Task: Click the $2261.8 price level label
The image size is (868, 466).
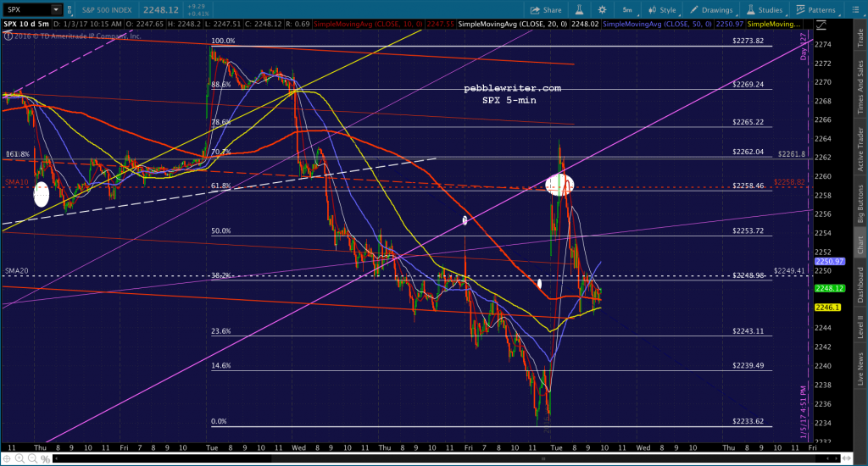Action: point(792,154)
